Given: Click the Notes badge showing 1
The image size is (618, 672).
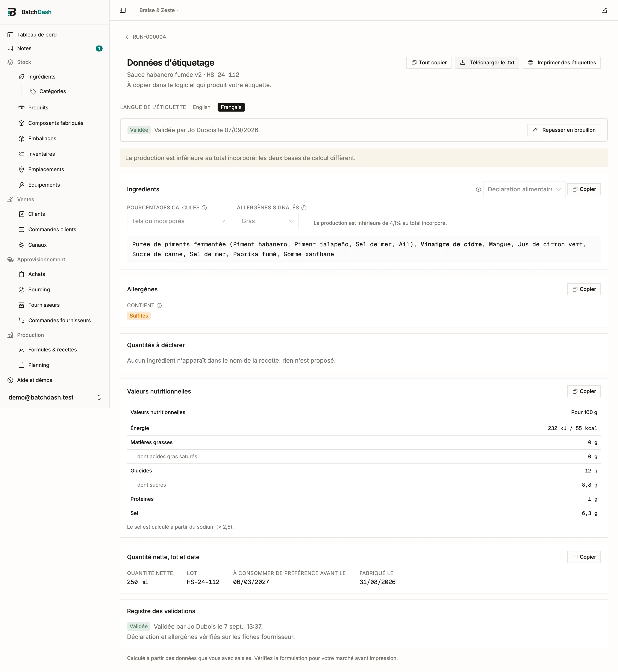Looking at the screenshot, I should (99, 48).
